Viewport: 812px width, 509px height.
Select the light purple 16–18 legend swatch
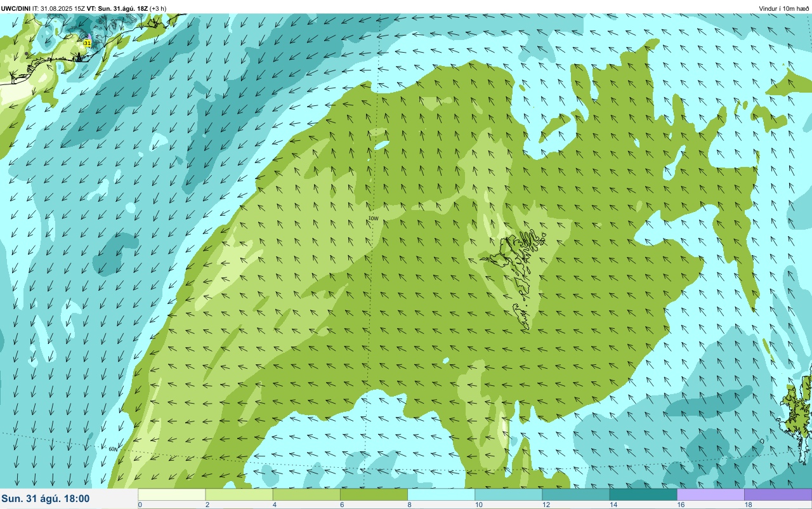point(711,494)
